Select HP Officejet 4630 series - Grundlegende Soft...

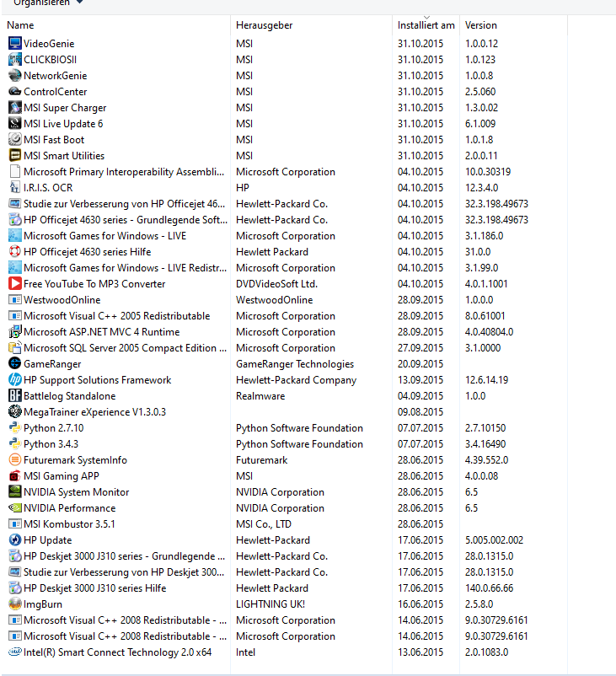(126, 219)
